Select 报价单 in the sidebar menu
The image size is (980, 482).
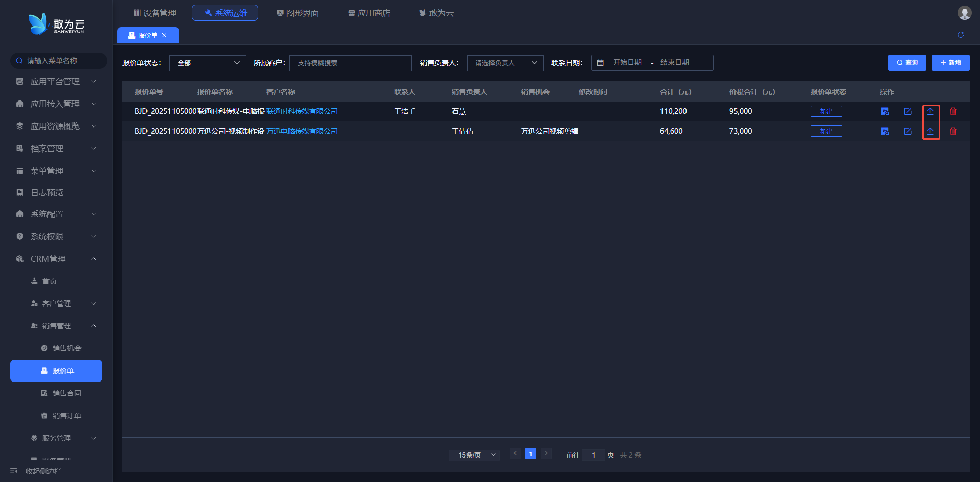click(56, 371)
